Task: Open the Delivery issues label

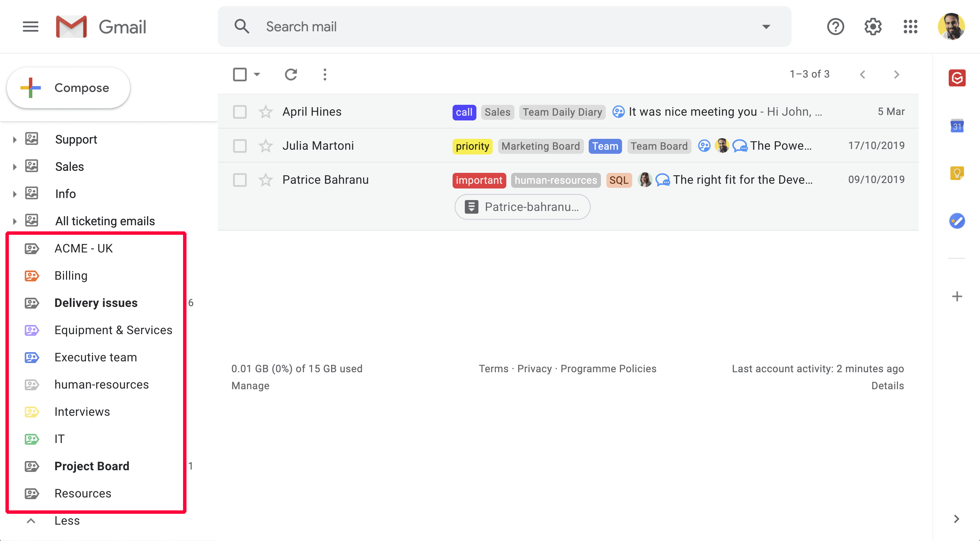Action: pos(96,302)
